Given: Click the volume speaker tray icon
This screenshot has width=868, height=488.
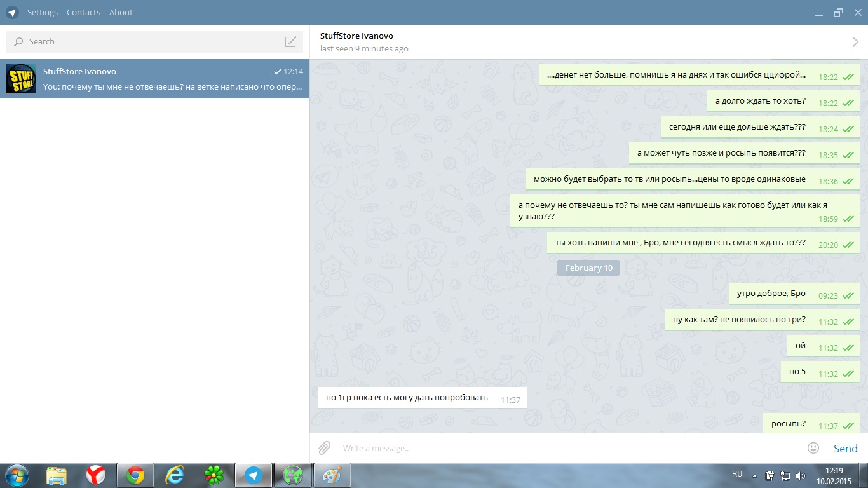Looking at the screenshot, I should [x=801, y=475].
